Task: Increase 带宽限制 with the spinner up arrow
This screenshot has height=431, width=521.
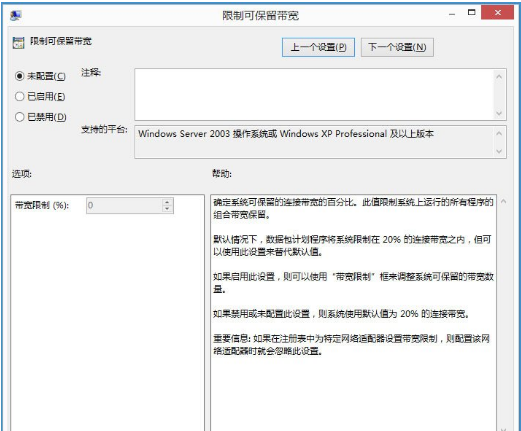Action: [x=167, y=202]
